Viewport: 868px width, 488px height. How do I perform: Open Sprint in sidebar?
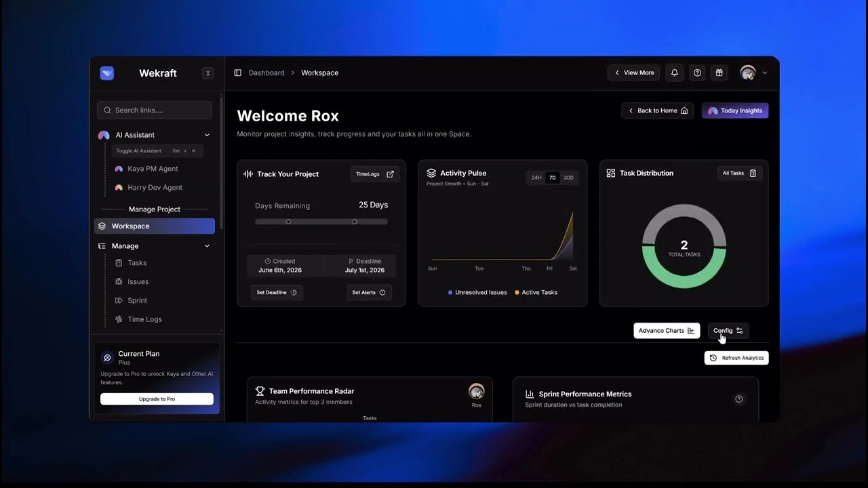coord(137,300)
